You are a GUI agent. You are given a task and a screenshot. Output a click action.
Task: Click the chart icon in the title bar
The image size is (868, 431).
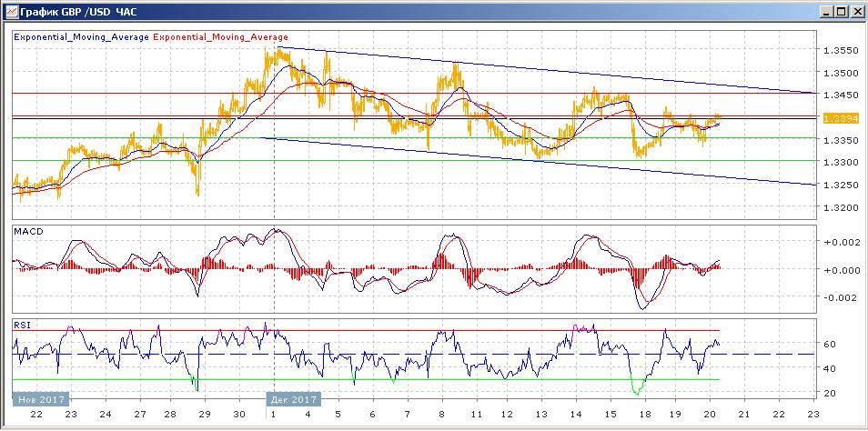[11, 11]
